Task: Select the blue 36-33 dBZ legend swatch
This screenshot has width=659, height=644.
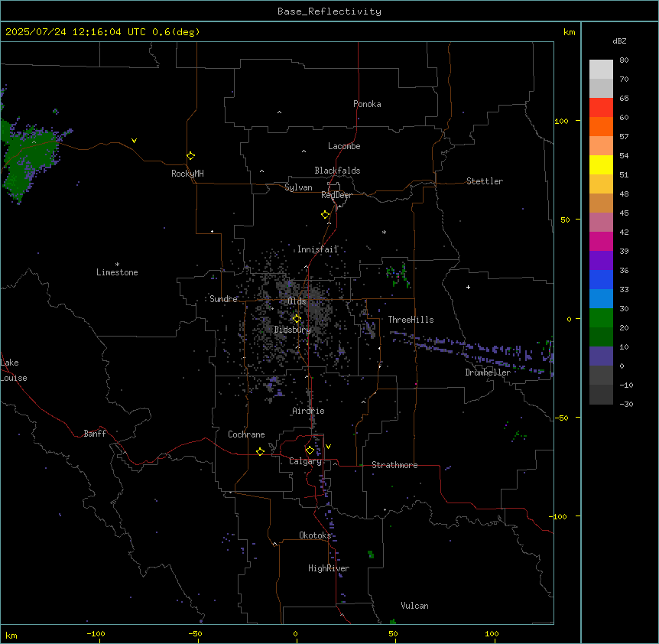Action: 601,279
